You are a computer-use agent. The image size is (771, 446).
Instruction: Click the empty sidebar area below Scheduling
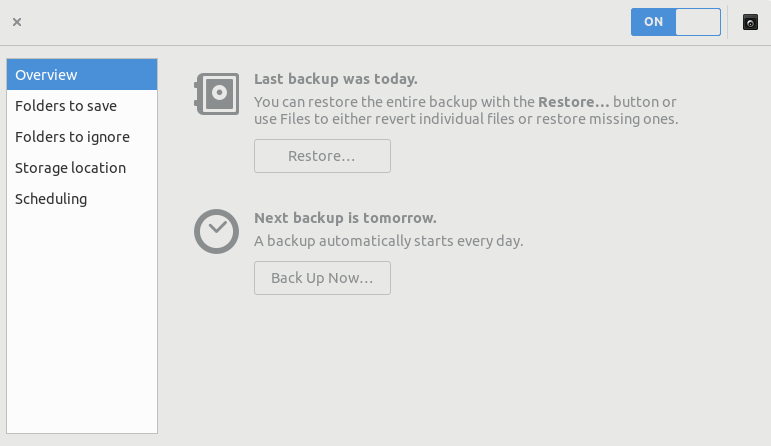(81, 320)
